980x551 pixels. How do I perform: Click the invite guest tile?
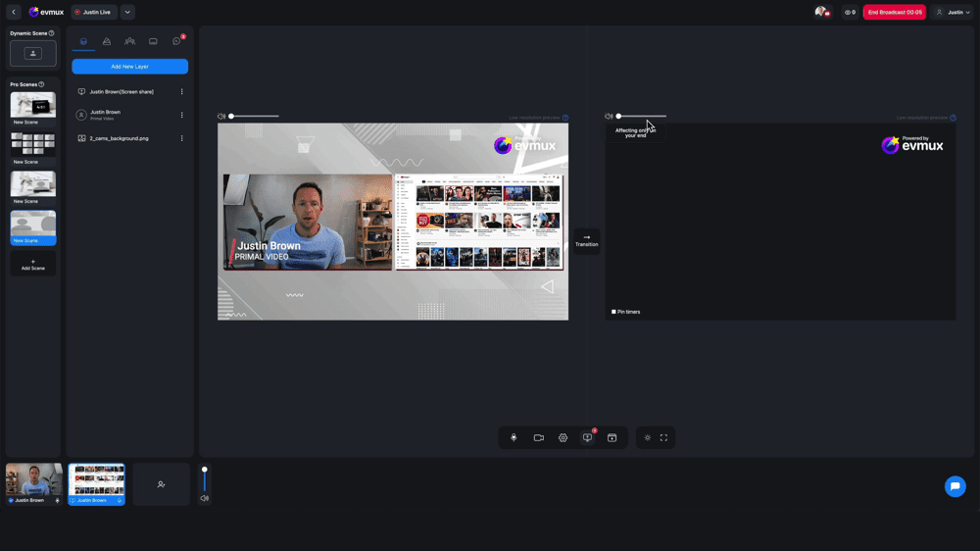[x=162, y=484]
